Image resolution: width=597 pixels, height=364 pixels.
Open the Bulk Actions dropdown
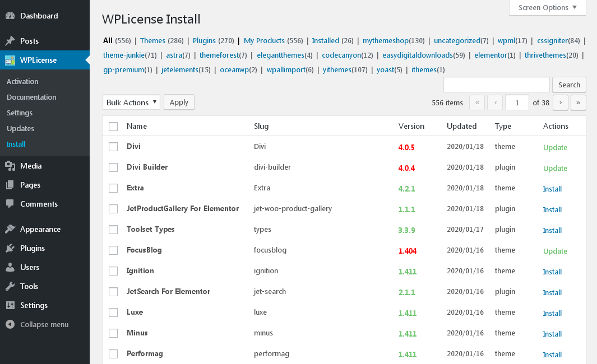(x=131, y=102)
